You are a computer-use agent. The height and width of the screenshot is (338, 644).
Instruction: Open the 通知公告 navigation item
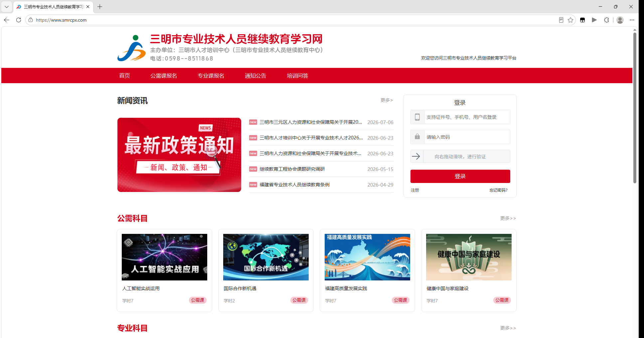255,76
